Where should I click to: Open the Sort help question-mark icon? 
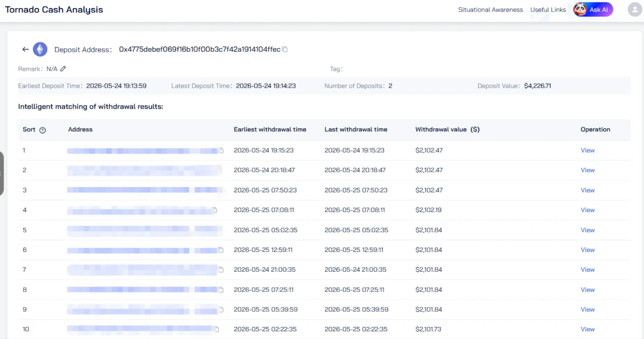(42, 130)
